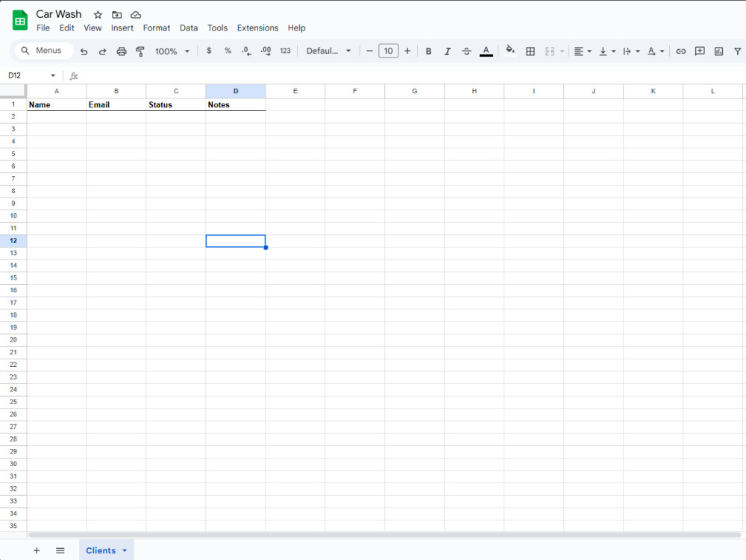This screenshot has width=746, height=560.
Task: Open the Help menu
Action: point(296,28)
